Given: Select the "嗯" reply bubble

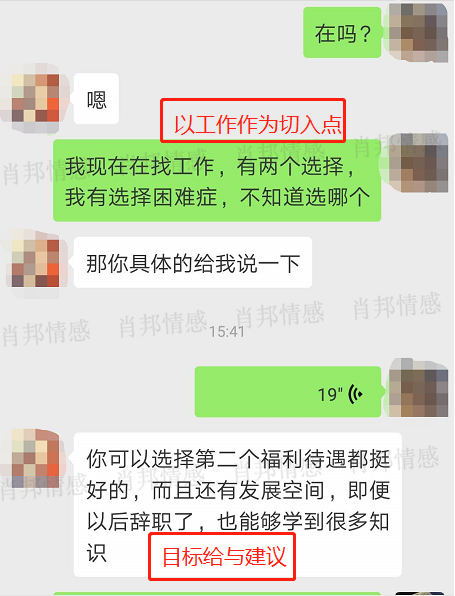Looking at the screenshot, I should (x=96, y=99).
